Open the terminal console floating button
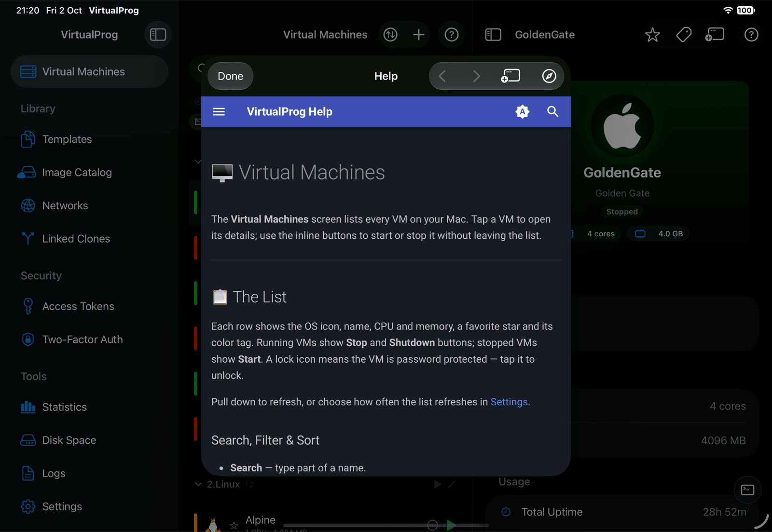772x532 pixels. pos(747,490)
